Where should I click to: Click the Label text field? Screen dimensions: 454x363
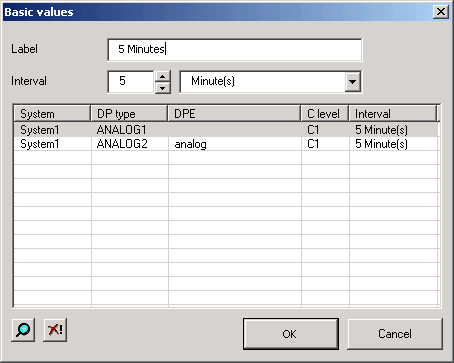pos(235,49)
